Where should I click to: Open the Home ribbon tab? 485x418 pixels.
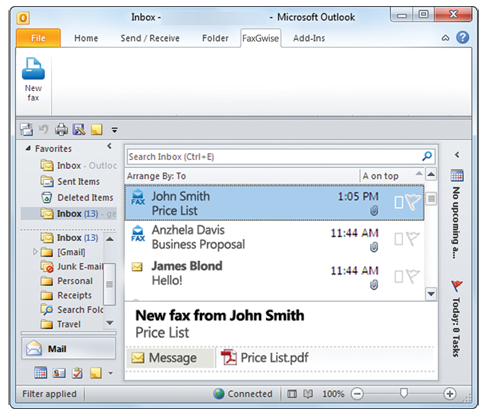click(86, 38)
